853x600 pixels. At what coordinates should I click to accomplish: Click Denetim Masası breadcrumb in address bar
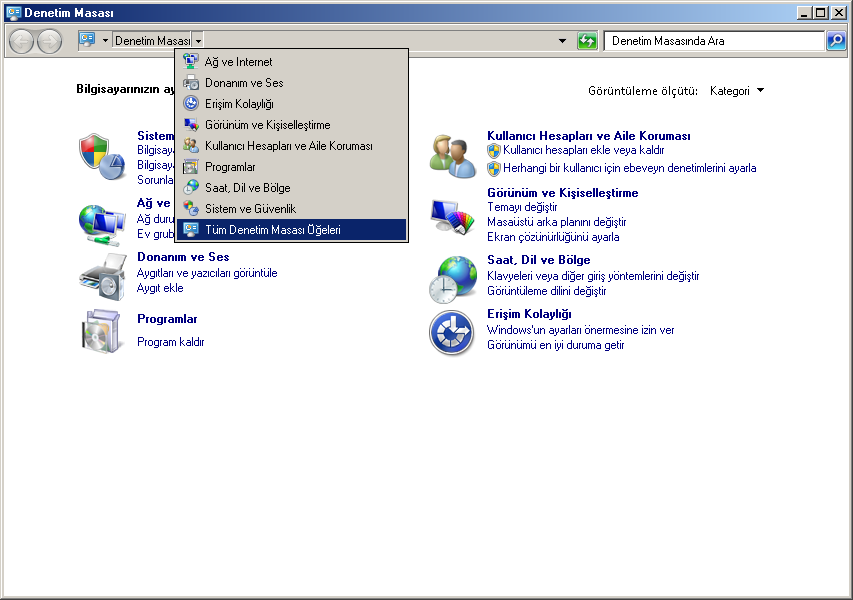pos(152,41)
